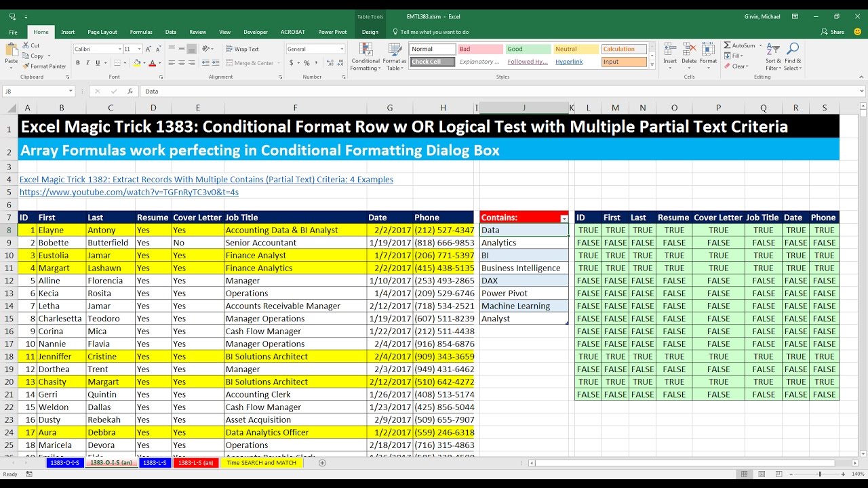Add a new sheet with plus button

[322, 463]
